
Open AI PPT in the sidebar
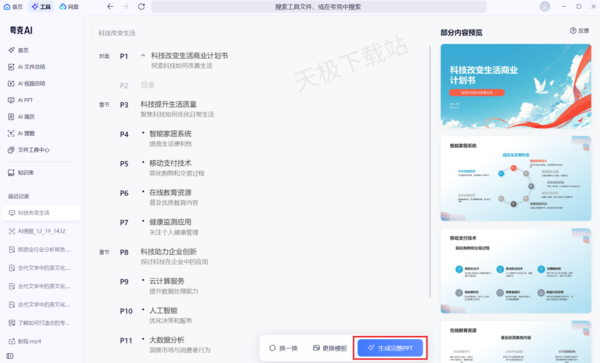pyautogui.click(x=25, y=100)
